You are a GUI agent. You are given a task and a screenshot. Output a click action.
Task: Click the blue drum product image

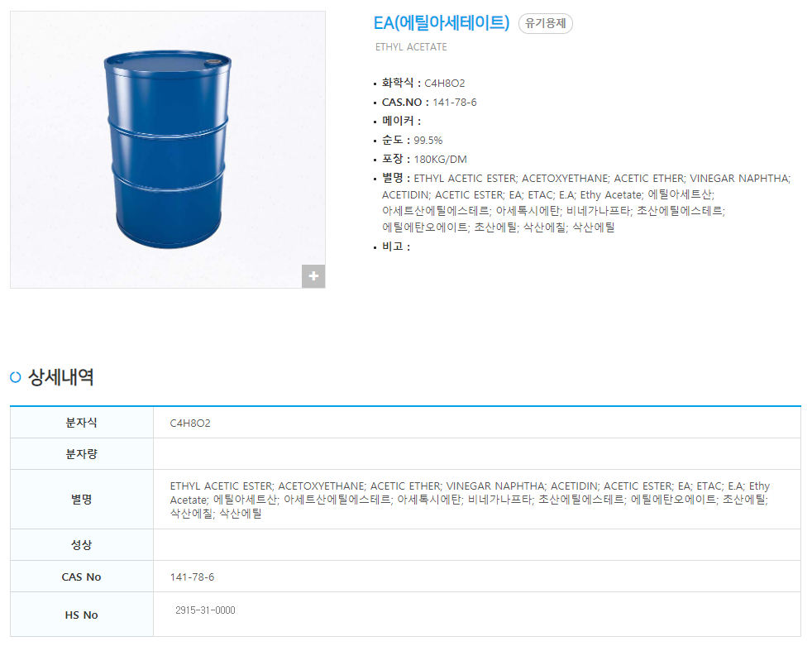tap(167, 149)
